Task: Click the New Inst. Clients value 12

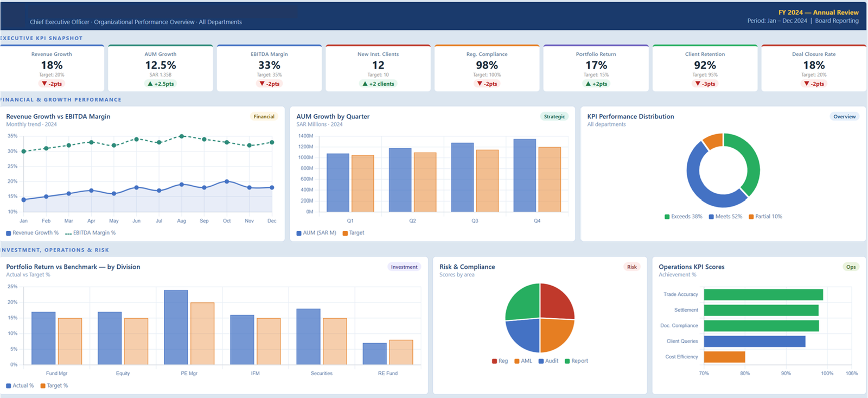Action: coord(378,65)
